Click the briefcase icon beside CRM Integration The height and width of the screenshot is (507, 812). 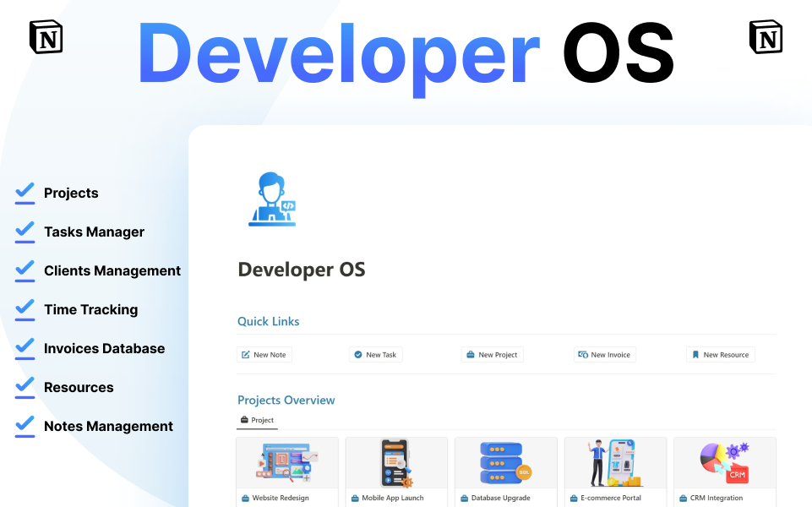(683, 499)
